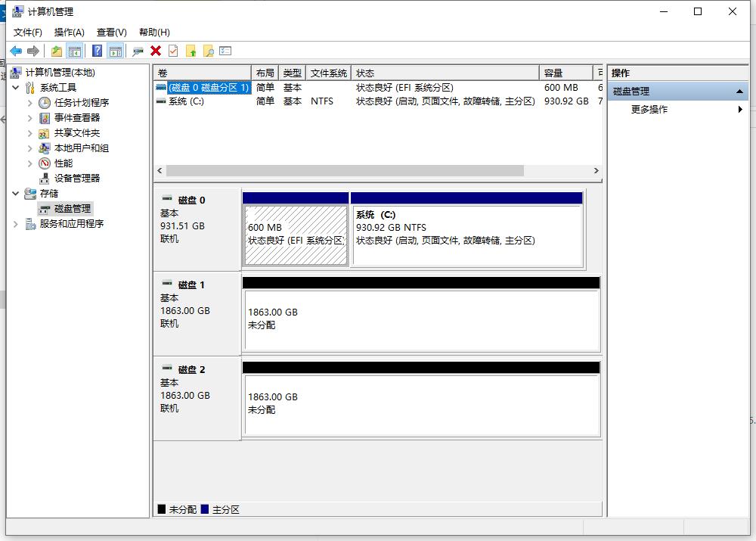Open the 帮助(H) menu
This screenshot has width=756, height=541.
pos(154,33)
